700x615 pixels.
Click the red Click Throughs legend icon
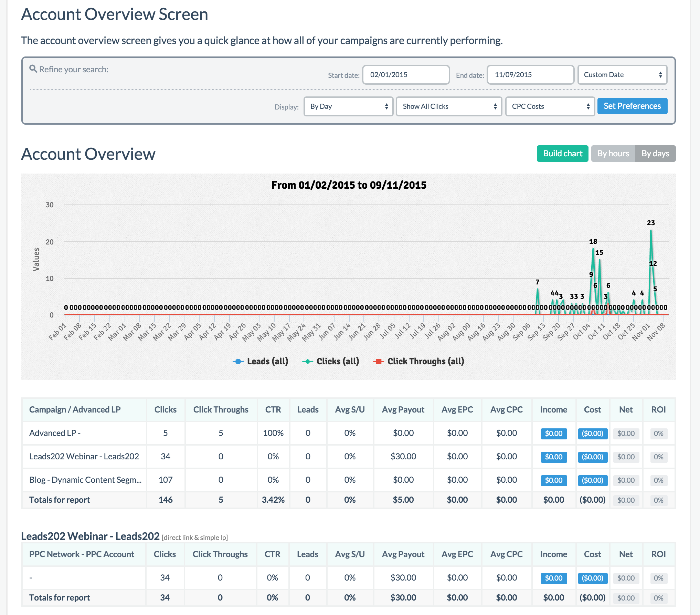coord(379,361)
